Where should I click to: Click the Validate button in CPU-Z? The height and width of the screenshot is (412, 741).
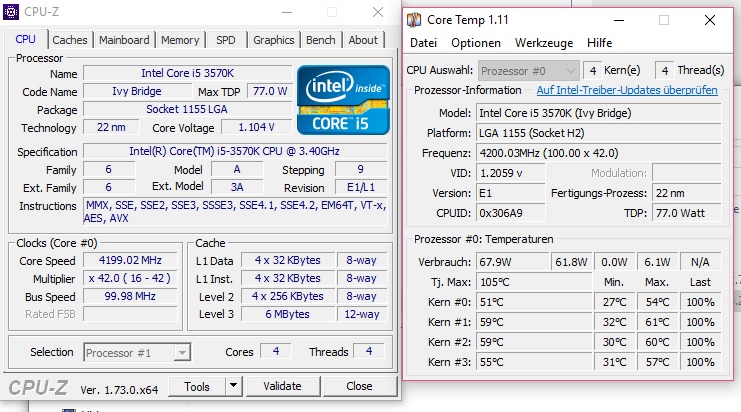283,386
